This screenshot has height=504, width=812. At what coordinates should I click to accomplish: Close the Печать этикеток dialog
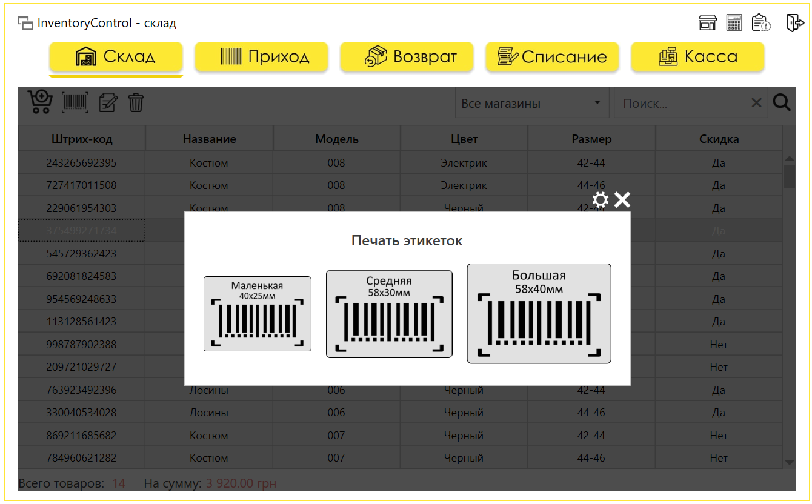[x=622, y=200]
